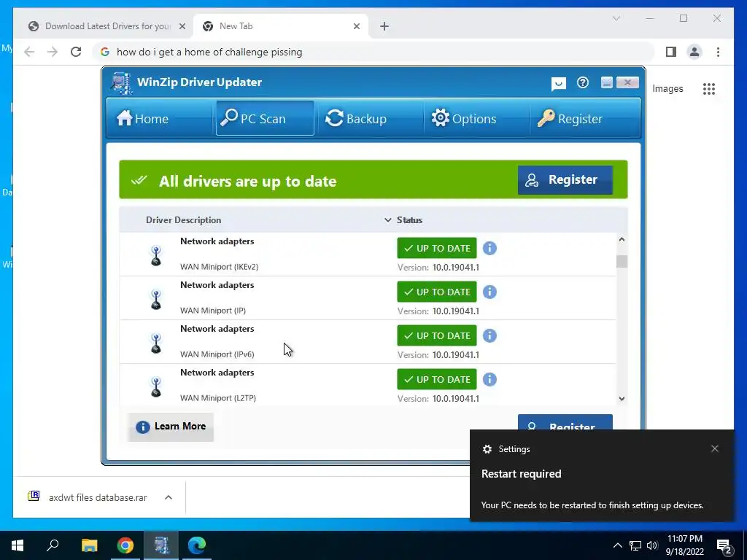Open the Home tab in WinZip Driver Updater
Viewport: 747px width, 560px height.
(158, 118)
